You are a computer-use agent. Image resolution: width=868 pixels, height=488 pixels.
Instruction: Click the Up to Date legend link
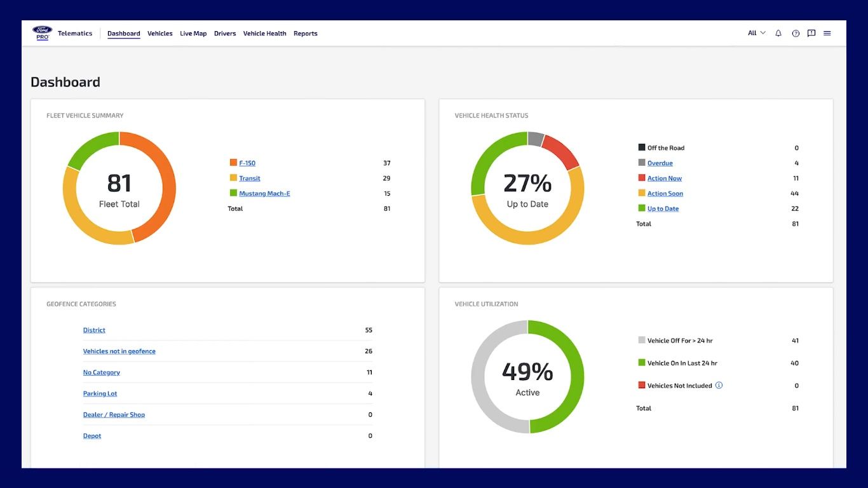(663, 209)
